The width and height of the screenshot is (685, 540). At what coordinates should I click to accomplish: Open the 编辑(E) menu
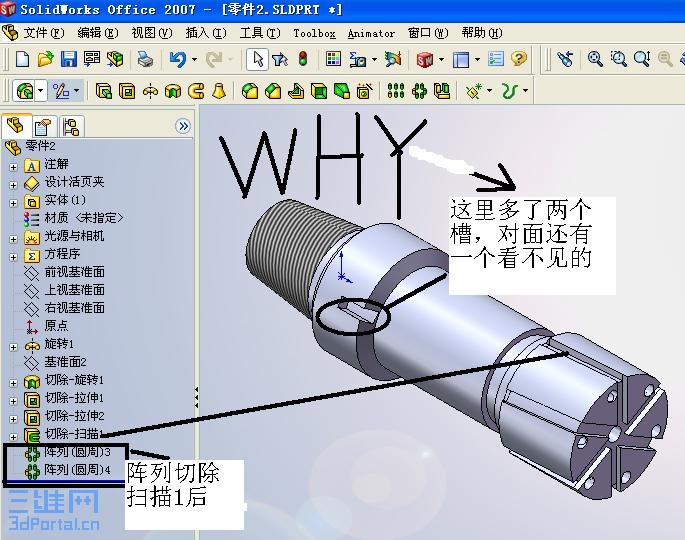click(97, 33)
